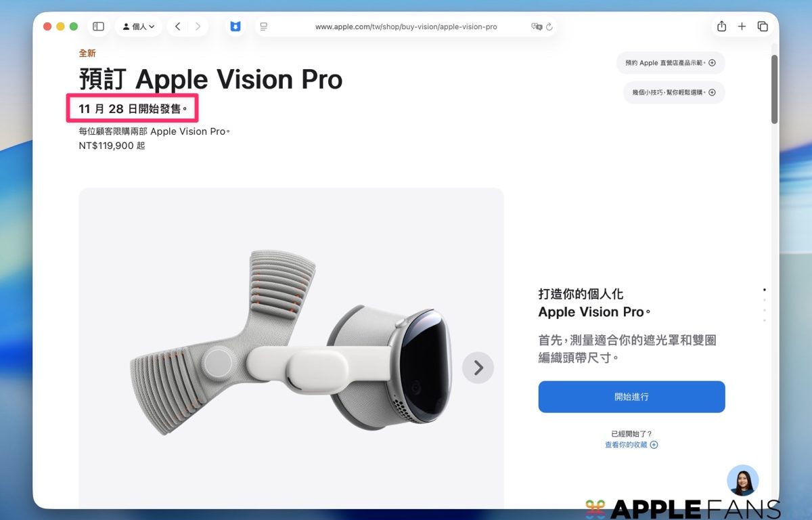Expand 預約 Apple 直營店產品示範 pill
This screenshot has width=812, height=520.
click(x=671, y=63)
